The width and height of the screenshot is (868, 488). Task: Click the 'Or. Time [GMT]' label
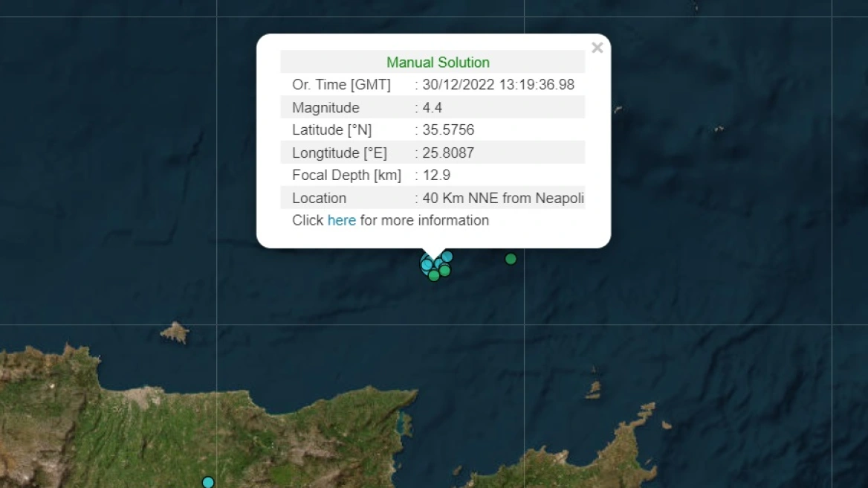coord(341,85)
